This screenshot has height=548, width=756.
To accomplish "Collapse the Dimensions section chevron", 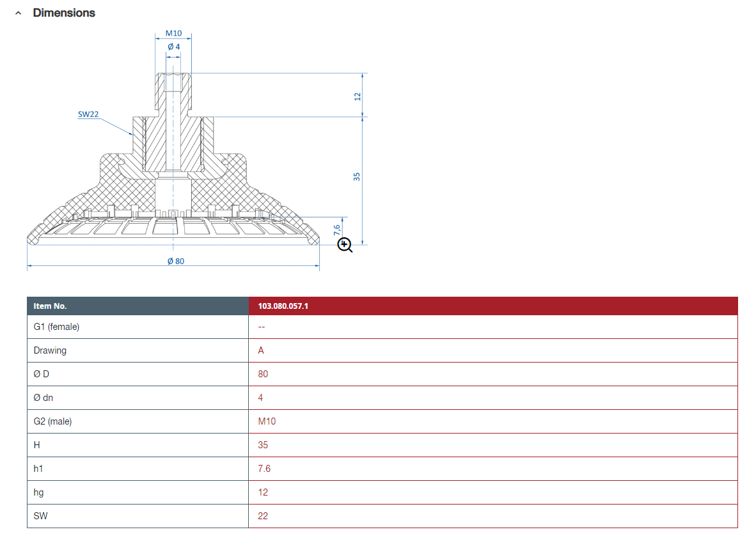I will pos(19,13).
